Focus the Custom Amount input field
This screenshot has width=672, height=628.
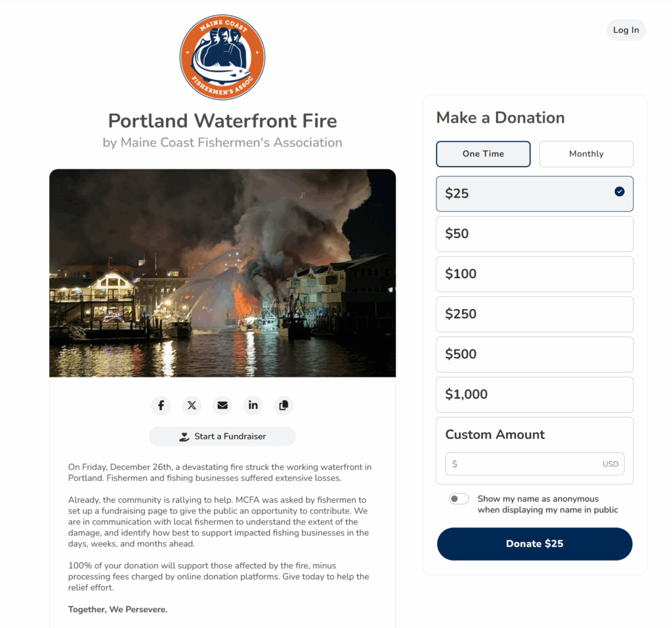(534, 464)
